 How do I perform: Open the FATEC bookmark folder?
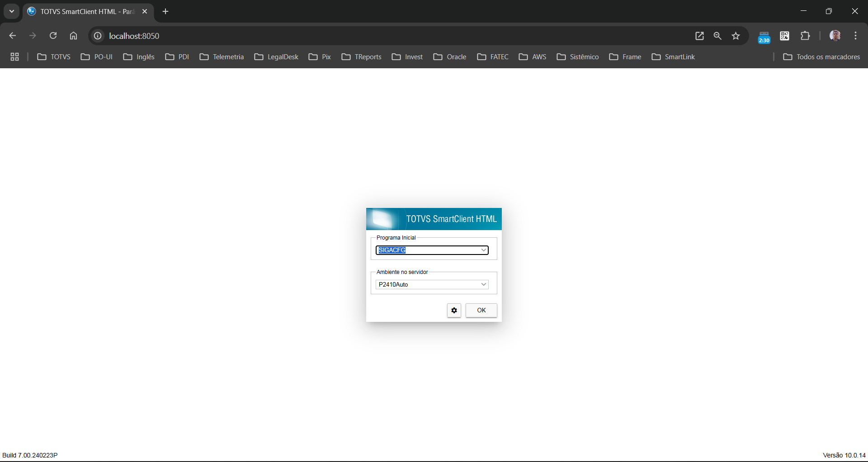[x=493, y=57]
